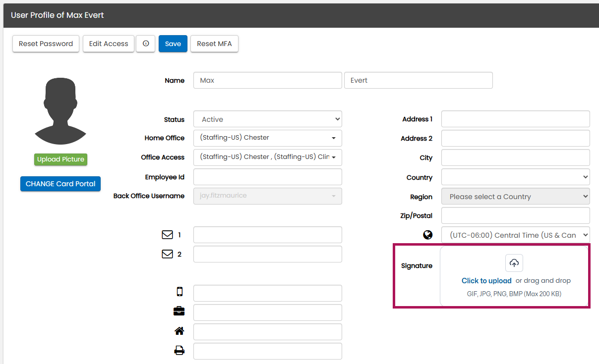Click the time zone globe icon
The image size is (599, 364).
tap(428, 235)
